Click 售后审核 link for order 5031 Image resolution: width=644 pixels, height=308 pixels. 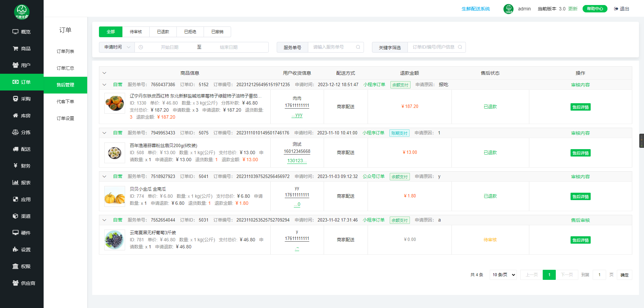click(580, 220)
